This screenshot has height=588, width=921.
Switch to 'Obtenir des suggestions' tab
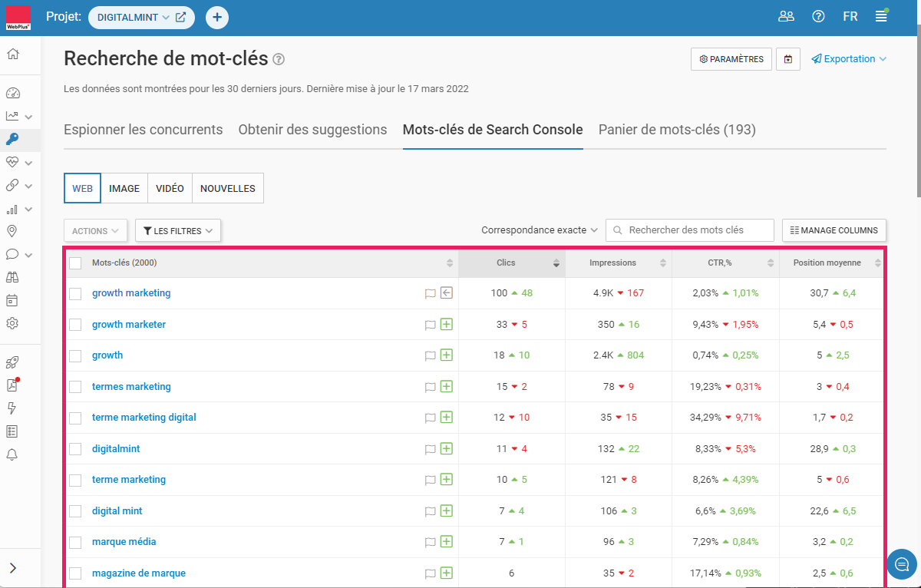coord(312,130)
